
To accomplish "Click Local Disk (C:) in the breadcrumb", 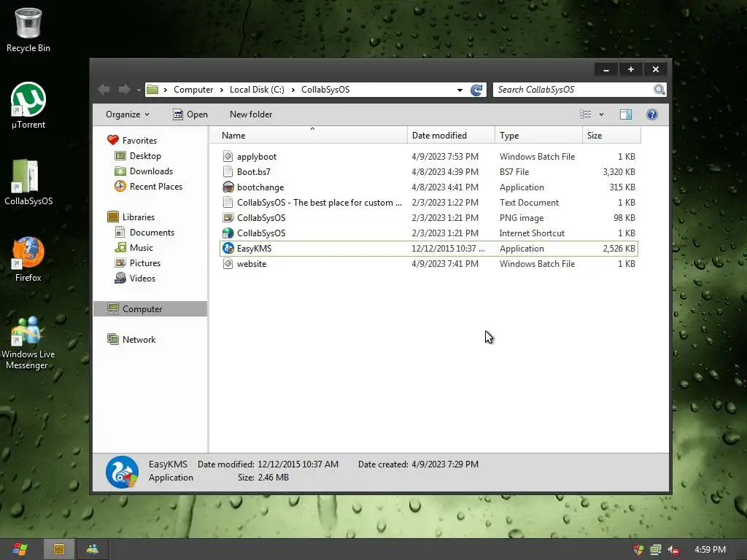I will (257, 90).
